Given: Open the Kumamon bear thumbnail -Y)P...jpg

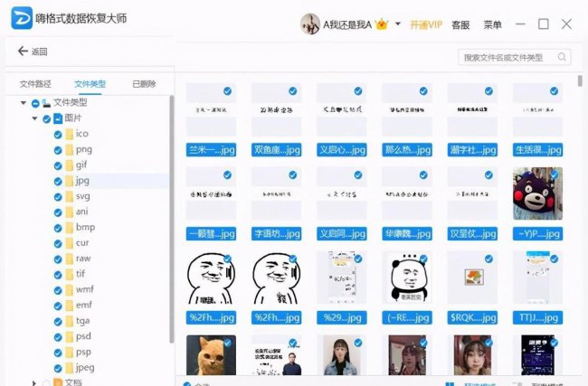Looking at the screenshot, I should point(537,193).
